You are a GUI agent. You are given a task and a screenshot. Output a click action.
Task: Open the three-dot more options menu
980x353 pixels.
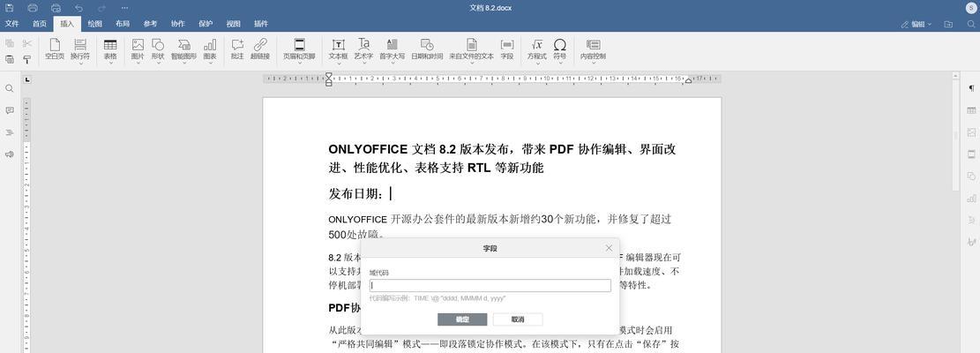tap(125, 7)
